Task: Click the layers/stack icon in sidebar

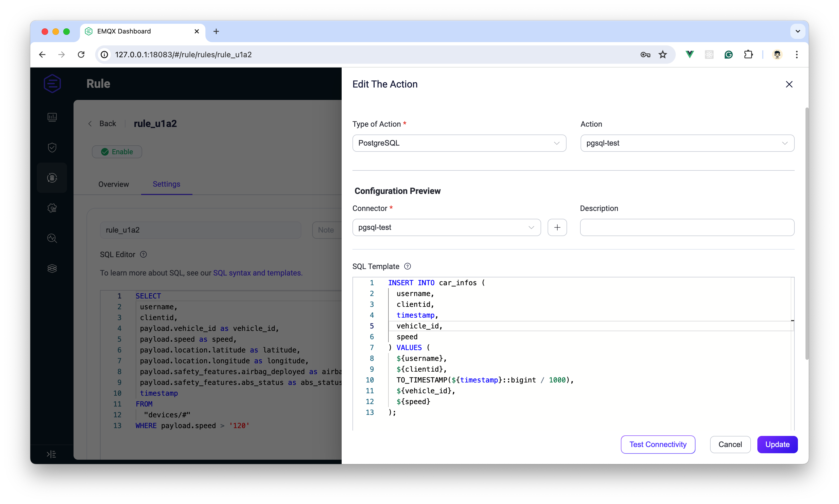Action: (53, 268)
